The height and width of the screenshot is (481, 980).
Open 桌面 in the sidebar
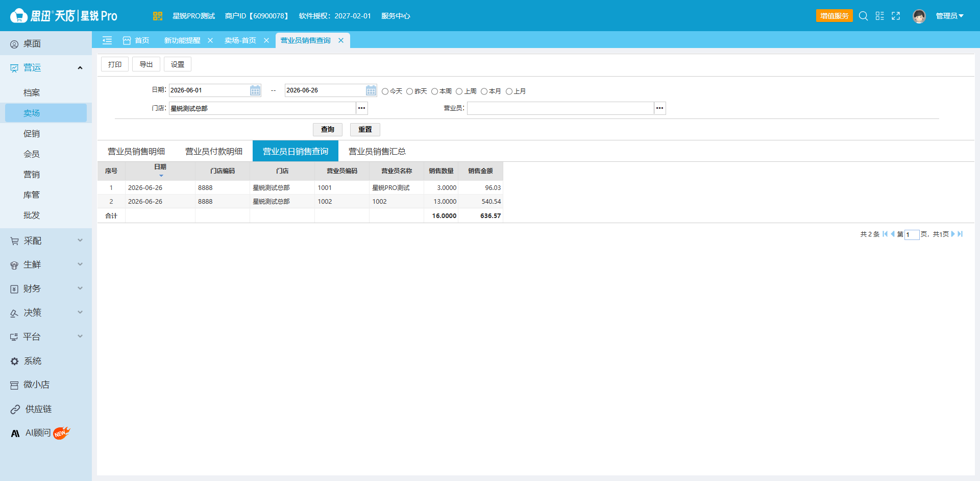(46, 44)
